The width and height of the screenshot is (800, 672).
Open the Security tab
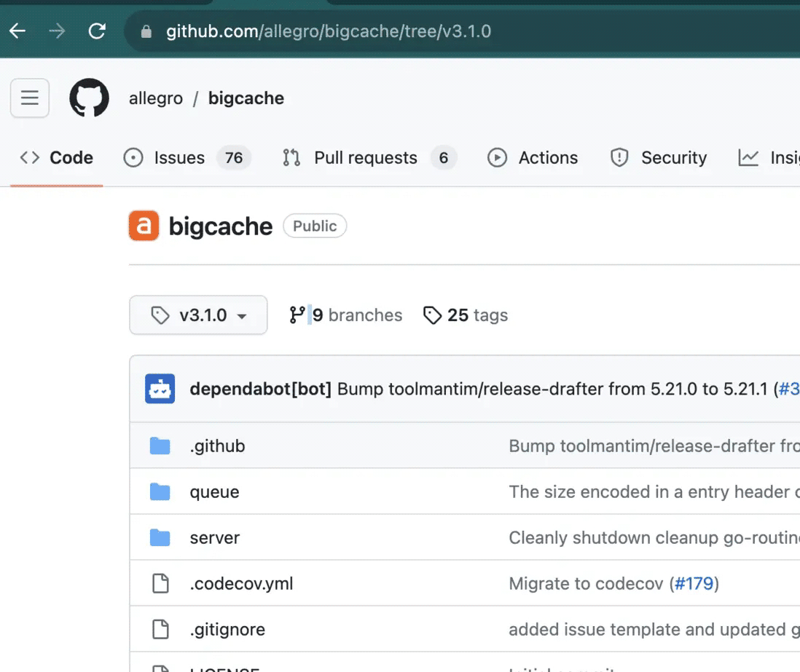[658, 157]
